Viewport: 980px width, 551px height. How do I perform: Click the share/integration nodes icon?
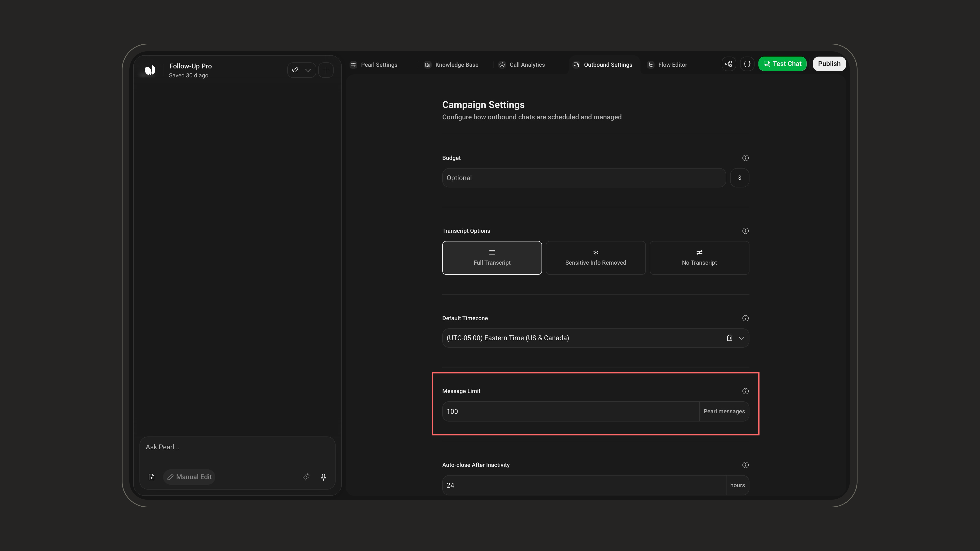pyautogui.click(x=728, y=64)
